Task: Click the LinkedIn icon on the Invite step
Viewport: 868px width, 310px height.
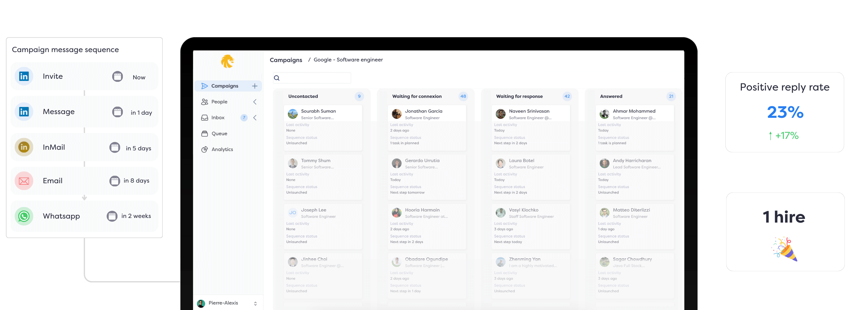Action: point(24,76)
